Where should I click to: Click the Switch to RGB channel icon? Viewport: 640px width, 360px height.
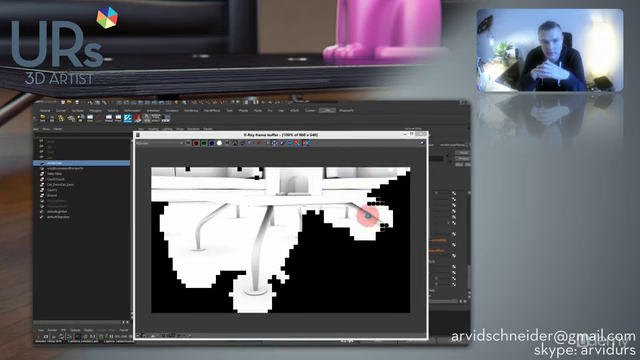(x=188, y=143)
